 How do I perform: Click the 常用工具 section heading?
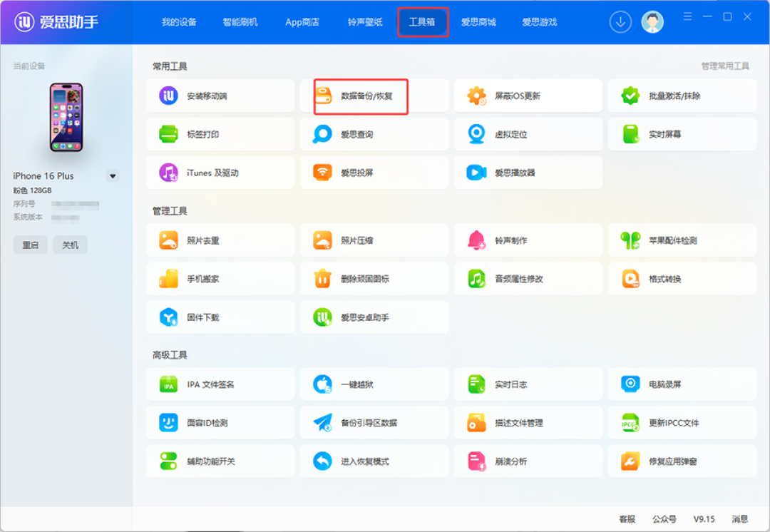[x=170, y=66]
